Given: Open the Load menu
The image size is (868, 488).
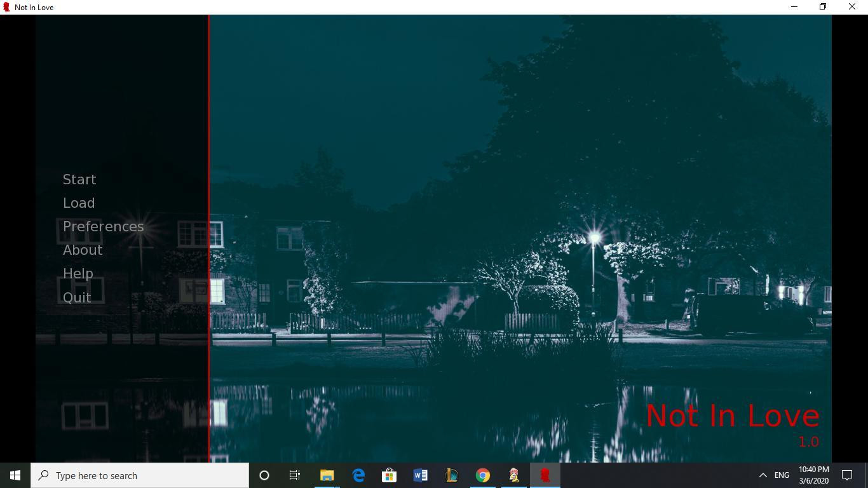Looking at the screenshot, I should (79, 203).
